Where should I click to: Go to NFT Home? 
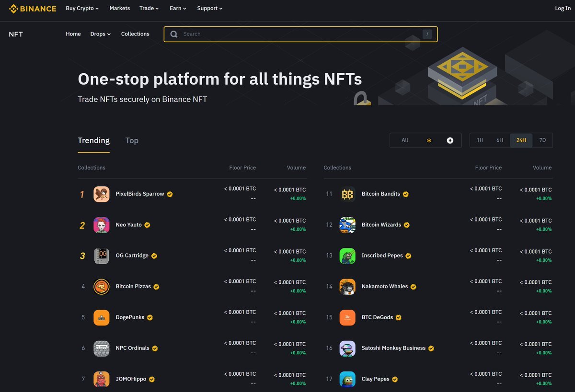(x=73, y=34)
